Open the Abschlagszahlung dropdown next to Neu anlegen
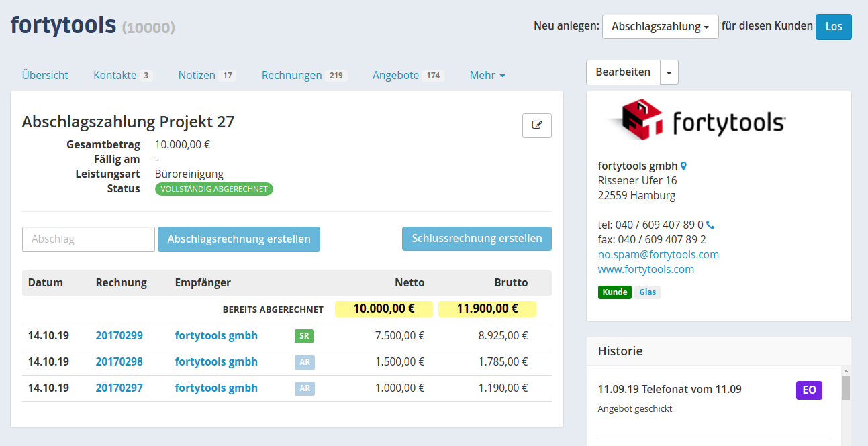Screen dimensions: 868x446 (661, 27)
